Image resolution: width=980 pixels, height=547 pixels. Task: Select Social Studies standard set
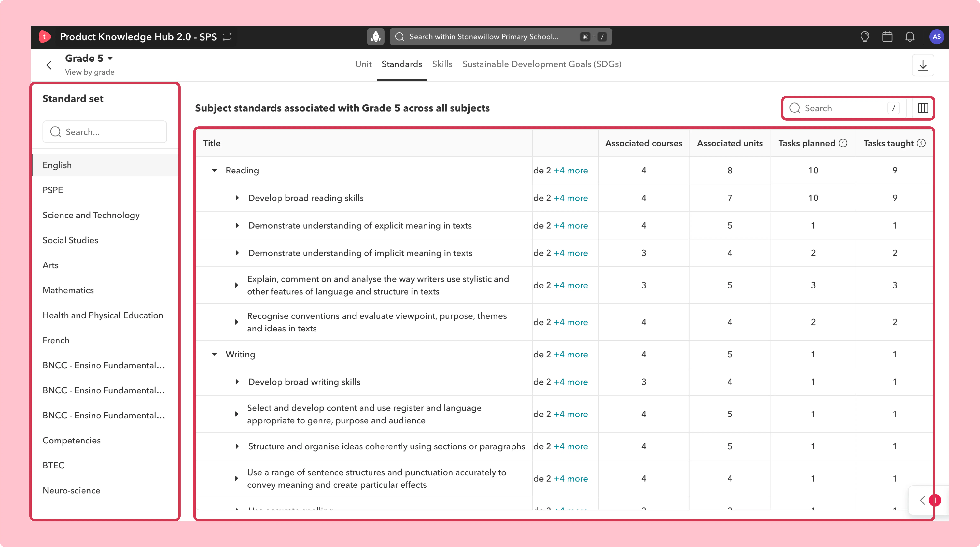[x=105, y=240]
